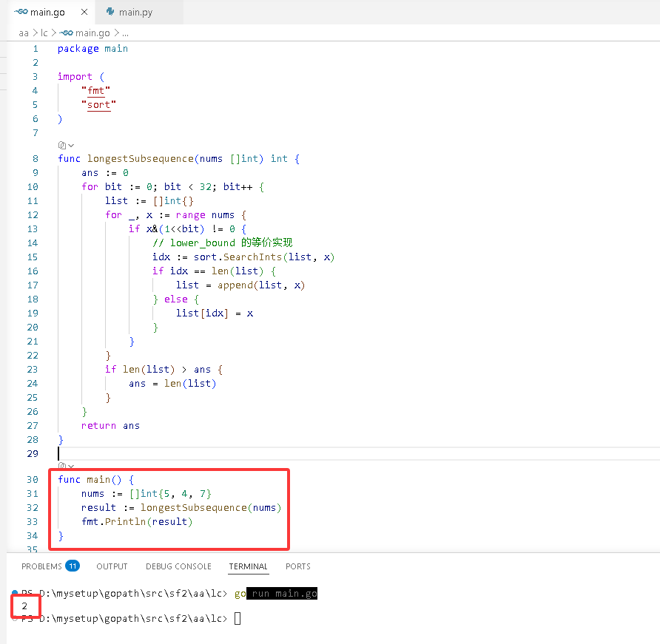Expand code lens dropdown above longestSubsequence
The width and height of the screenshot is (660, 644).
(66, 146)
